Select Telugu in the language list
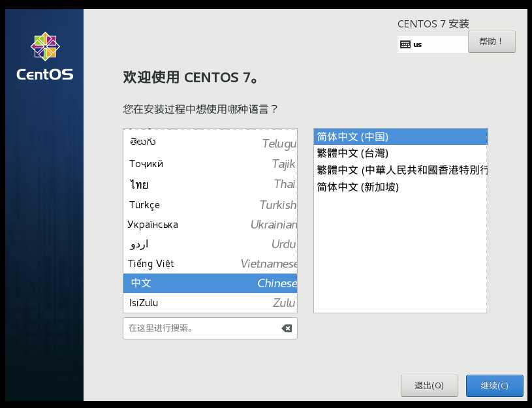 coord(210,142)
